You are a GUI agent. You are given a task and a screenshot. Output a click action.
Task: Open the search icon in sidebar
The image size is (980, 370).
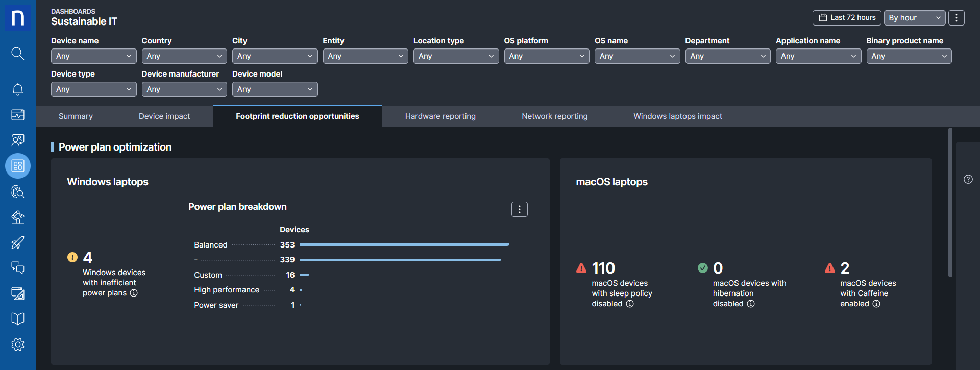pos(17,53)
